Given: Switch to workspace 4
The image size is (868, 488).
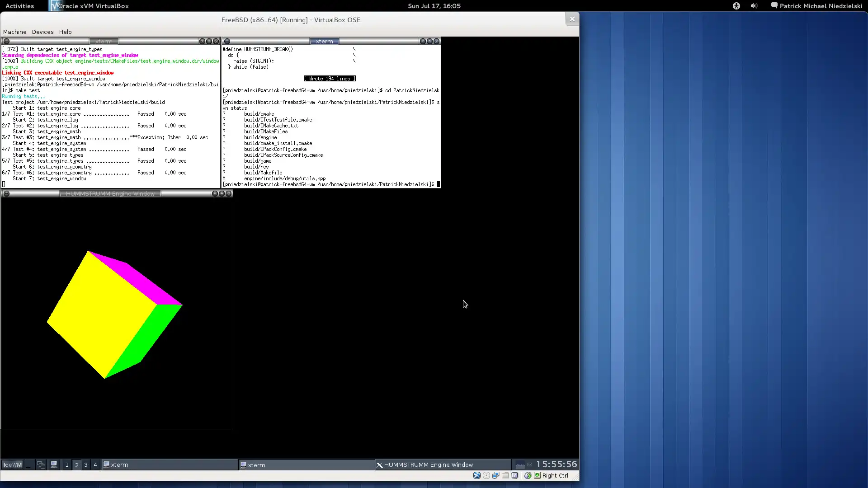Looking at the screenshot, I should (x=95, y=465).
